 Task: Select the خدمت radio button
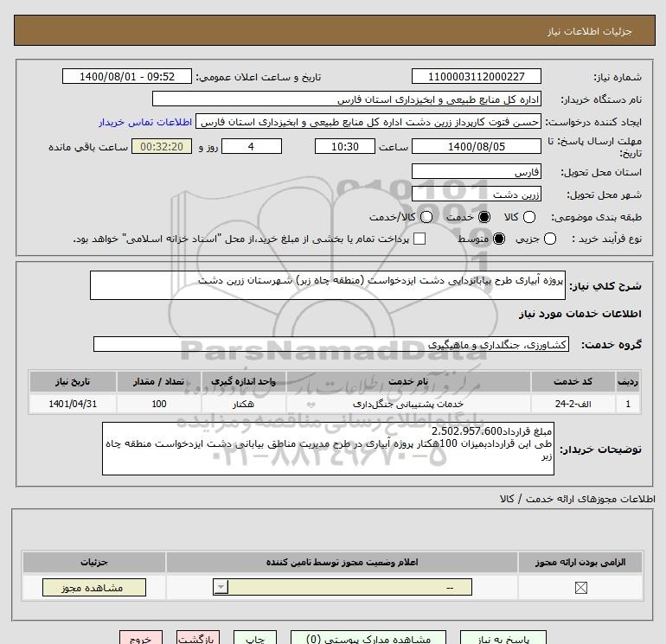point(483,217)
